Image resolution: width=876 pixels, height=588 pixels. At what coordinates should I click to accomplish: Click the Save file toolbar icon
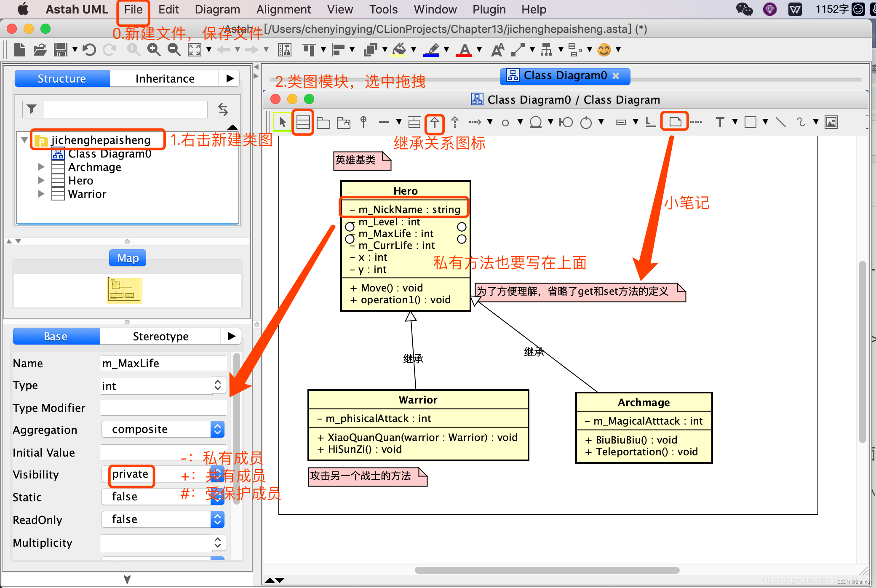coord(61,50)
